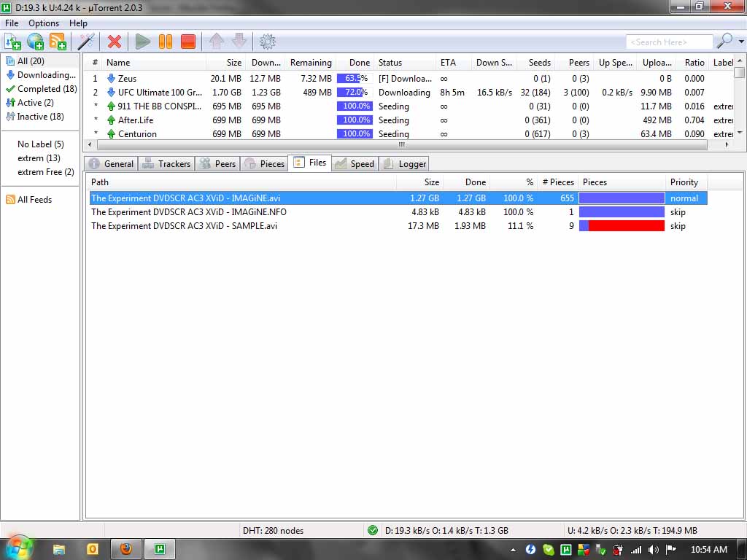Select the IMAGiNE.avi file name
This screenshot has height=560, width=747.
186,198
